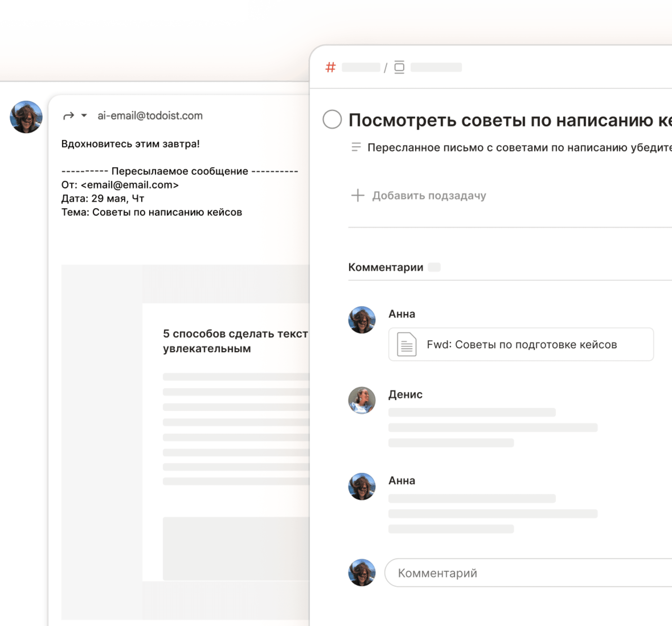The width and height of the screenshot is (672, 626).
Task: Click the red hashtag project icon
Action: (330, 67)
